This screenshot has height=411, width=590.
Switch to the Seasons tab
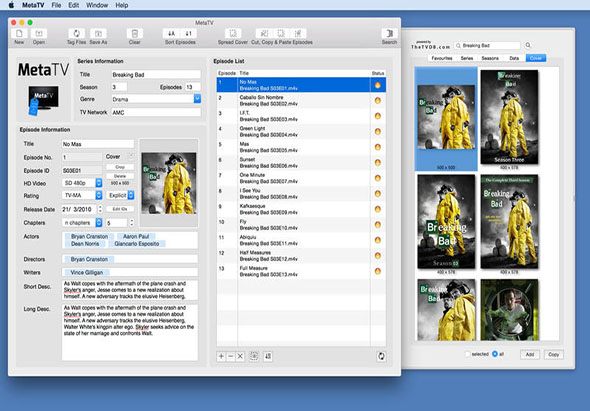[490, 58]
